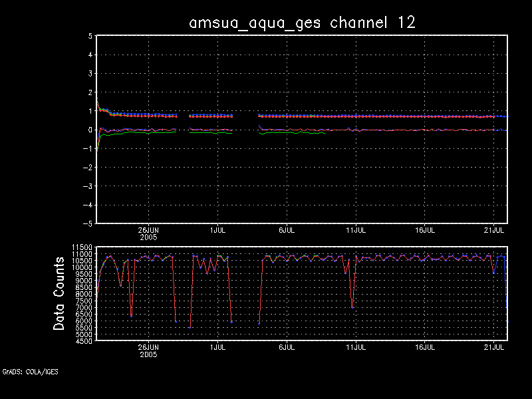Select the 6000 tick on Data Counts axis
This screenshot has height=399, width=532.
coord(83,321)
